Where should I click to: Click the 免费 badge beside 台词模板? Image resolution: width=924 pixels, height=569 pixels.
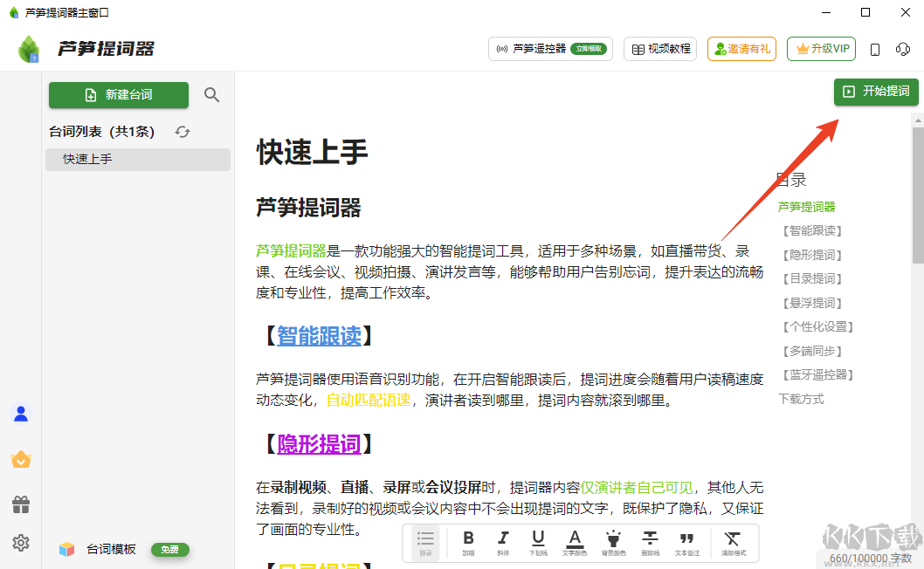[x=169, y=550]
